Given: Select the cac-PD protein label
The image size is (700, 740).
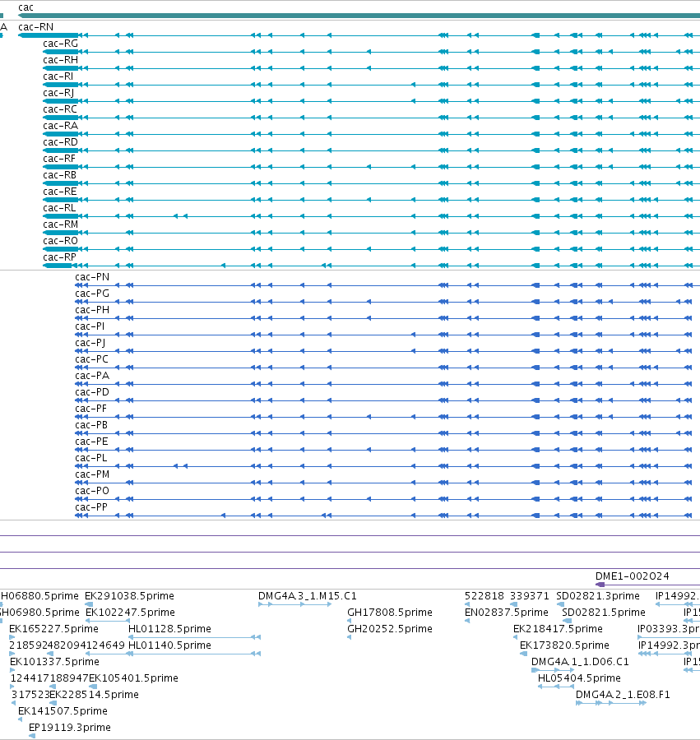Looking at the screenshot, I should 92,392.
